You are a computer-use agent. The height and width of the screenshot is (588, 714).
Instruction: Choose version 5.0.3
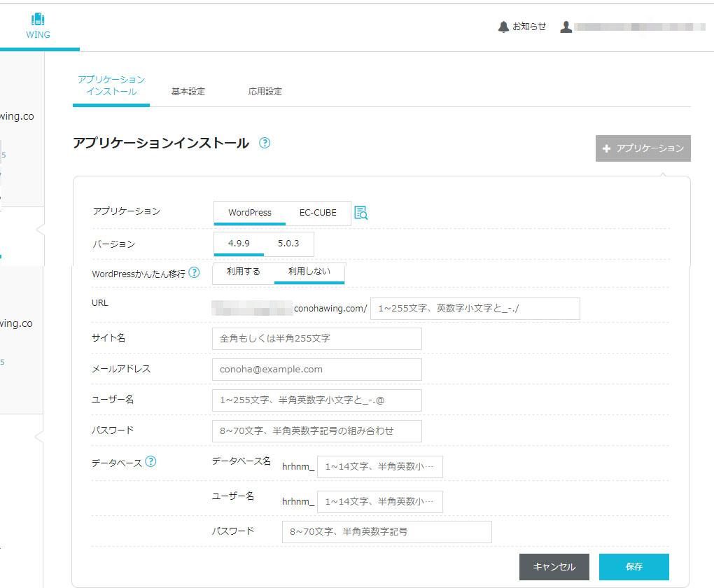(x=288, y=244)
